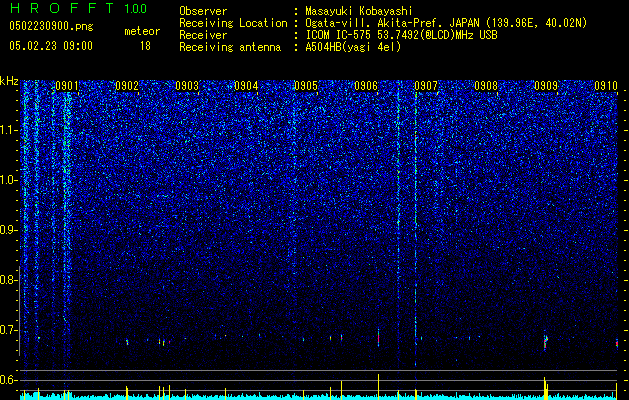
Task: Click the A504HB(yagi 4el) antenna text
Action: [353, 47]
